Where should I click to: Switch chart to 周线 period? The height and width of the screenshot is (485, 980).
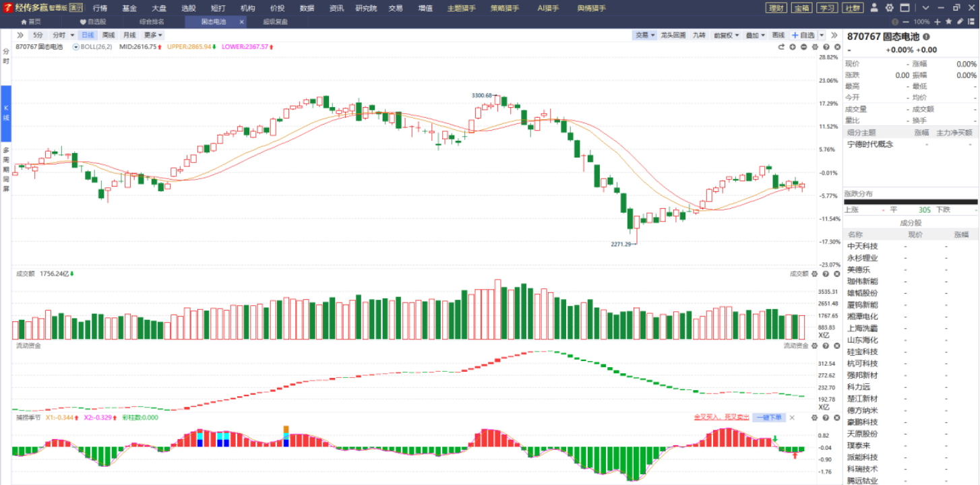click(x=109, y=35)
